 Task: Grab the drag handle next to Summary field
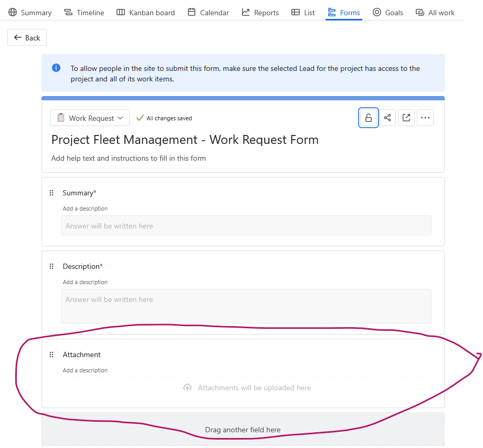click(51, 193)
